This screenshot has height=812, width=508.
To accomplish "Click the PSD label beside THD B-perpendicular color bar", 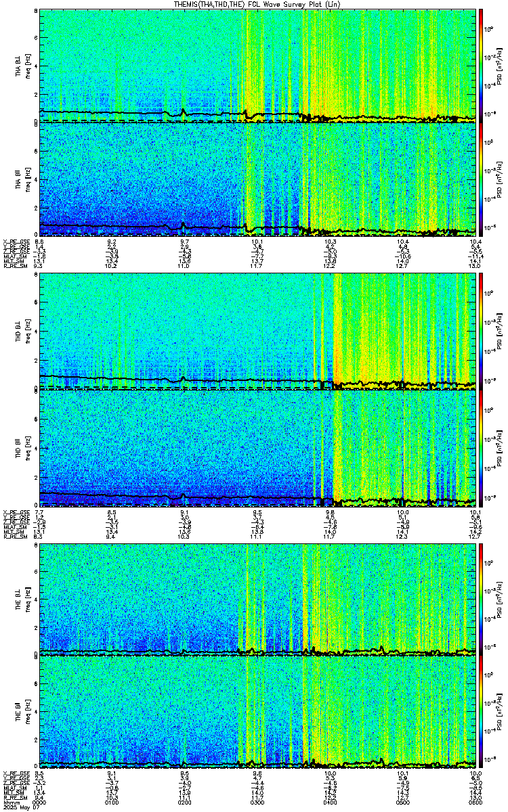I will point(499,332).
